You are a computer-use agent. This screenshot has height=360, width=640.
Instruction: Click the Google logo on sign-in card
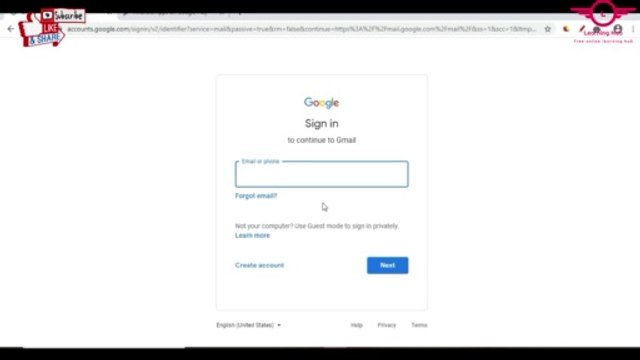coord(321,103)
